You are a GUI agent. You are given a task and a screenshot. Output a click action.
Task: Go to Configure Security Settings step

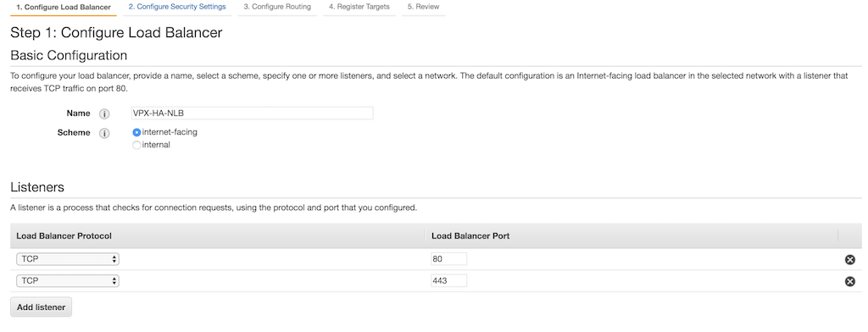point(177,7)
